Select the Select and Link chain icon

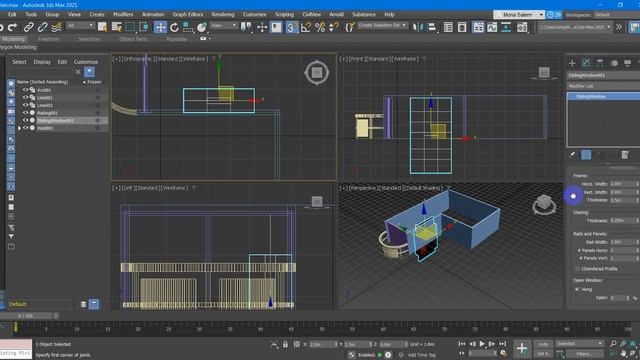(x=29, y=27)
